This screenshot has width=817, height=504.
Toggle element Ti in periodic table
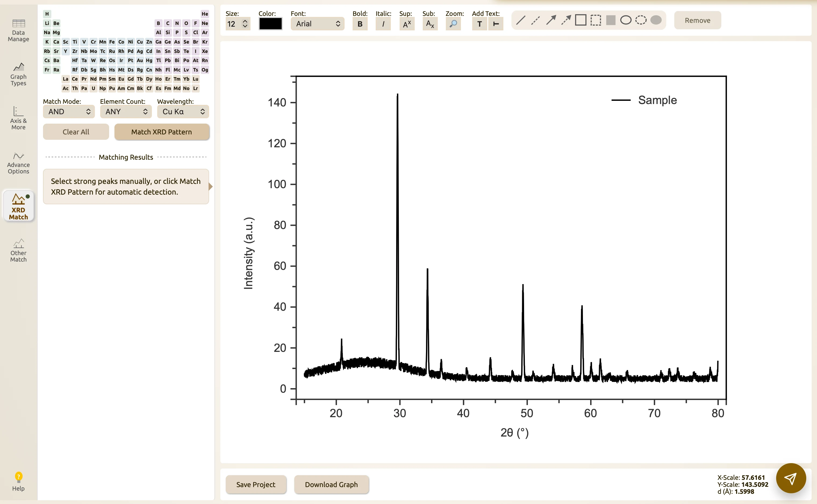(75, 42)
